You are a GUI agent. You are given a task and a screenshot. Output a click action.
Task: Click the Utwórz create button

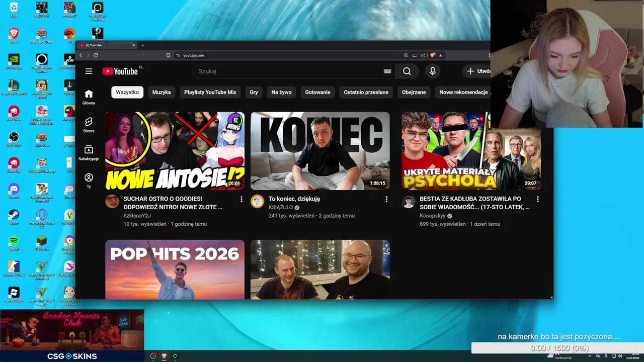[477, 71]
